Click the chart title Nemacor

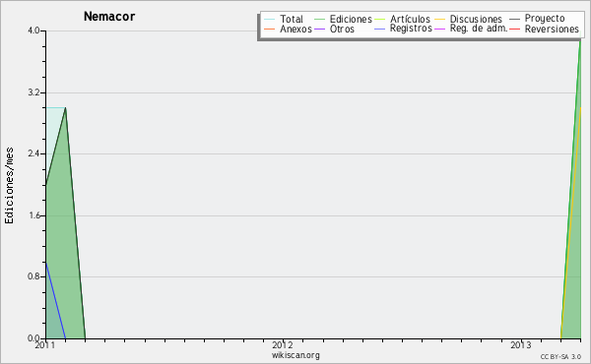(109, 17)
